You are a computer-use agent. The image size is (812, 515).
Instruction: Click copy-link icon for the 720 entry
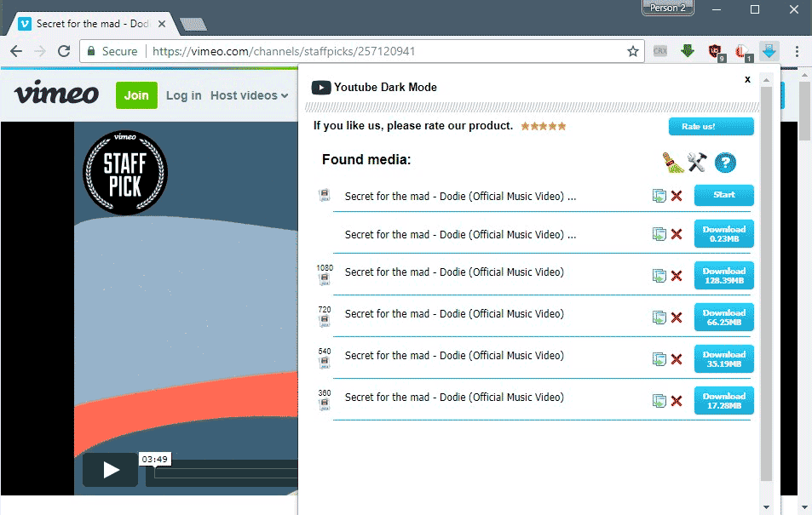[659, 318]
